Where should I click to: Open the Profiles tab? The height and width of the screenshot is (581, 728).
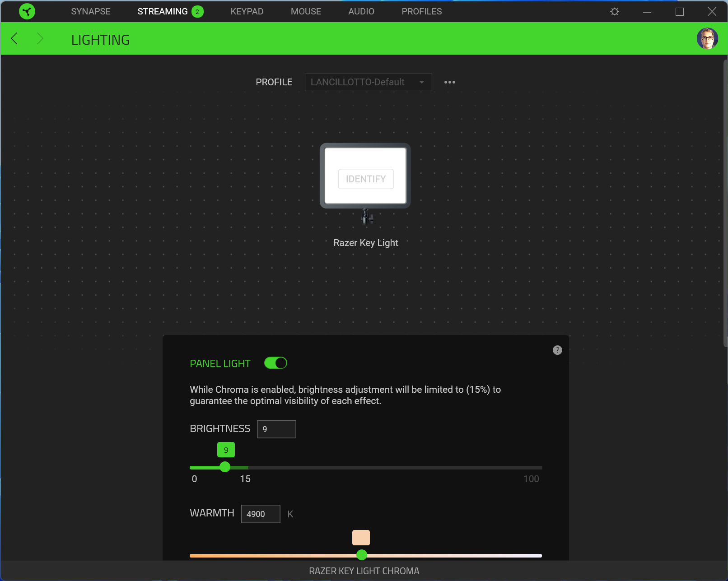click(x=422, y=12)
